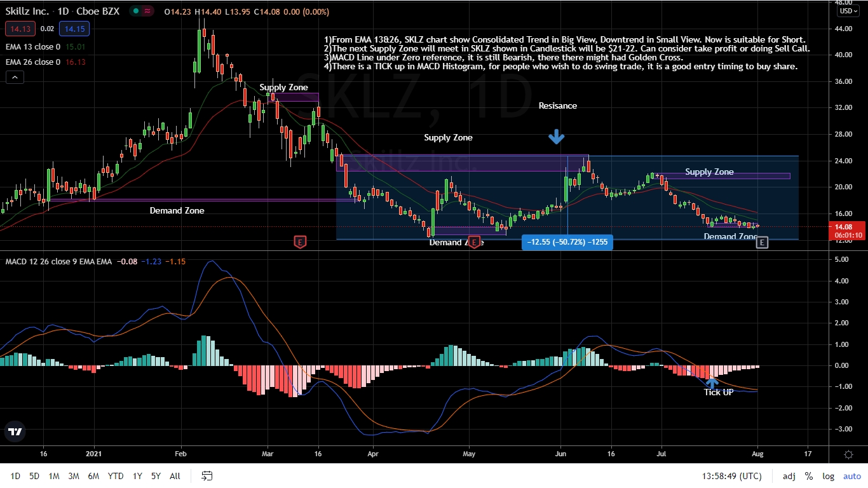Viewport: 868px width, 488px height.
Task: Select the Supply Zone label near July
Action: (709, 172)
